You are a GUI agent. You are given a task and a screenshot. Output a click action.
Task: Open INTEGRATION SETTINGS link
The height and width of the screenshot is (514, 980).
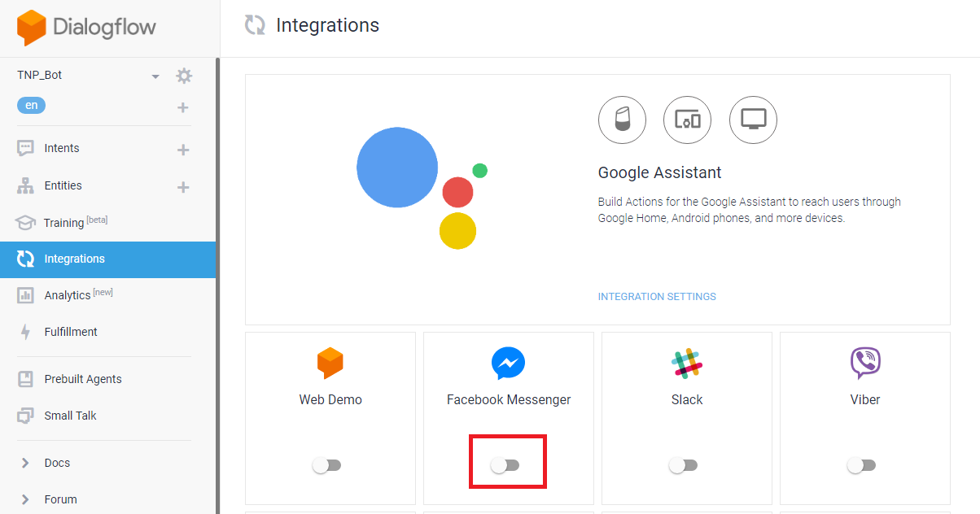(657, 297)
